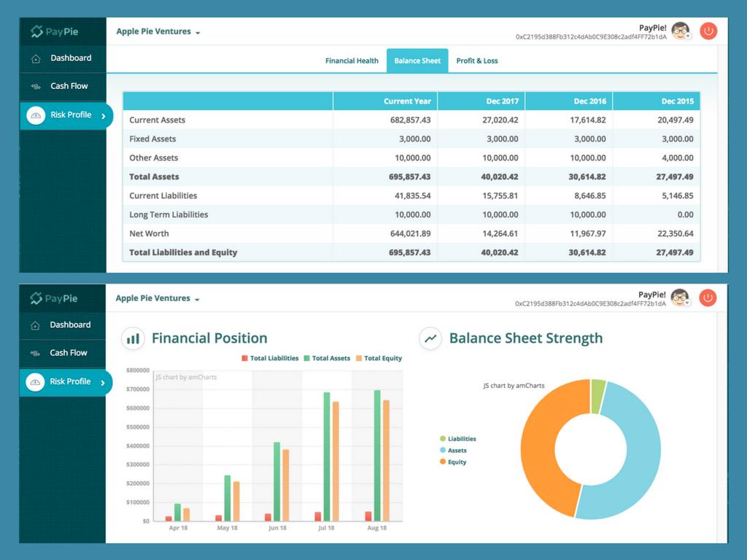Click the Financial Position bar-chart icon

point(133,338)
